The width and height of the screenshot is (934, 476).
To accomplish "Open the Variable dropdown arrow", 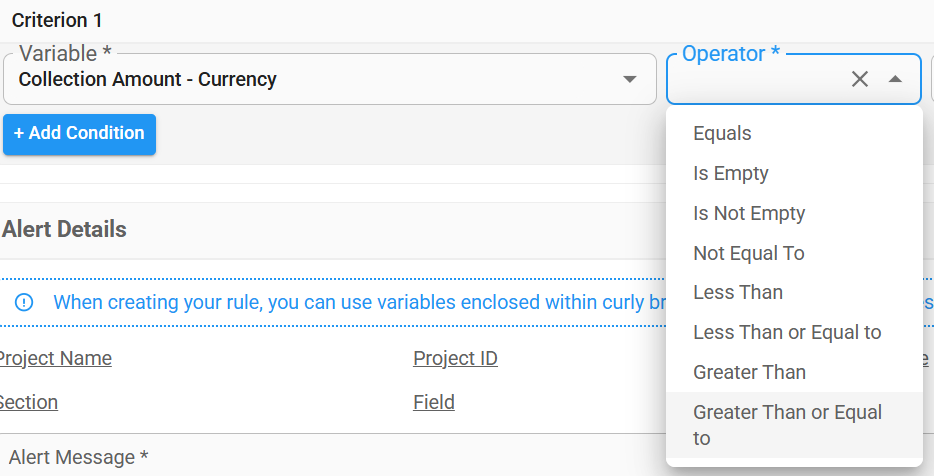I will (630, 79).
